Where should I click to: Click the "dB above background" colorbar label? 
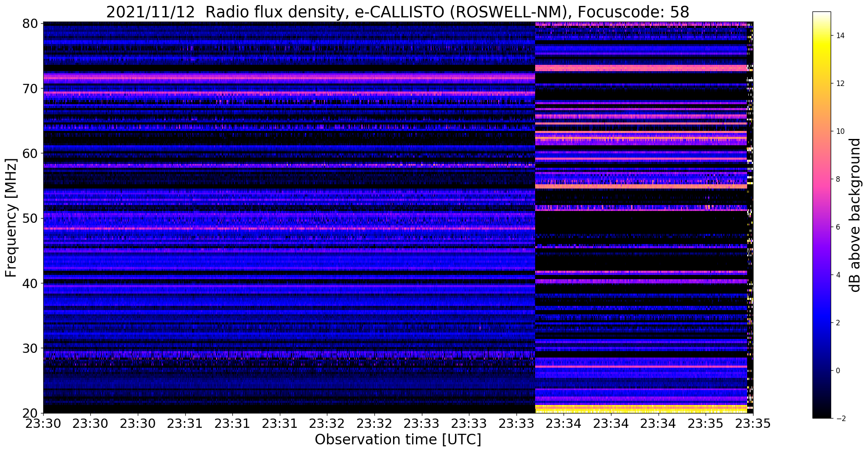click(855, 215)
